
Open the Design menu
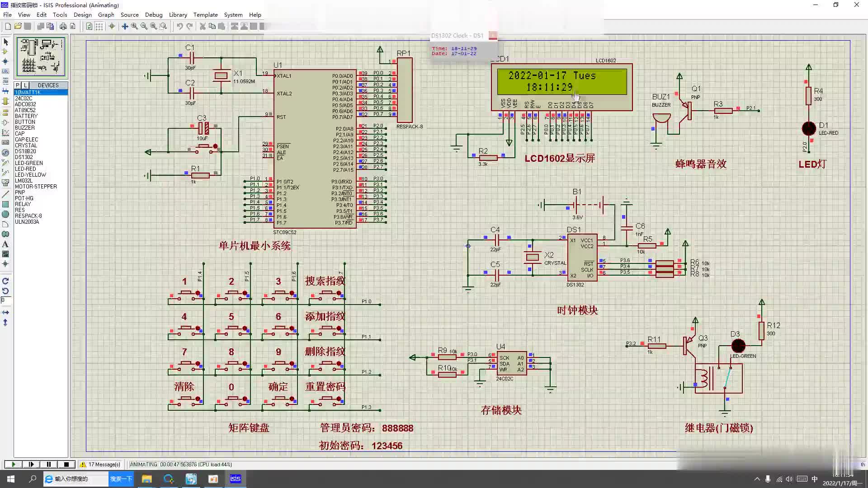(82, 14)
